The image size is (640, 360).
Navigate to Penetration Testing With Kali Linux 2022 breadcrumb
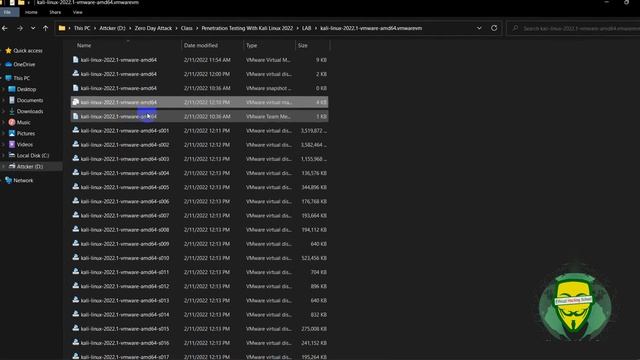click(247, 28)
